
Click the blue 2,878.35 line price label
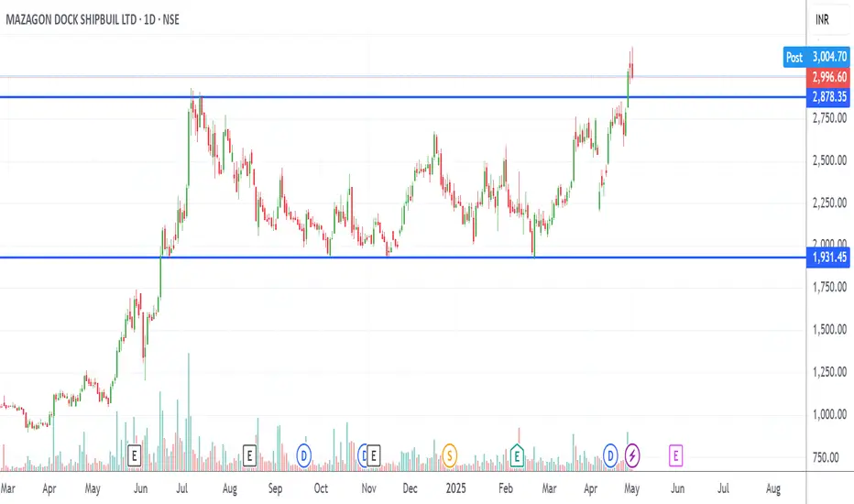(x=828, y=97)
